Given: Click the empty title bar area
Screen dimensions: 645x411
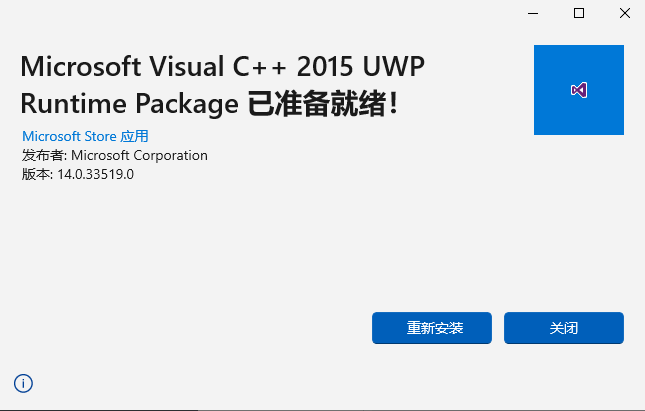Looking at the screenshot, I should tap(250, 13).
